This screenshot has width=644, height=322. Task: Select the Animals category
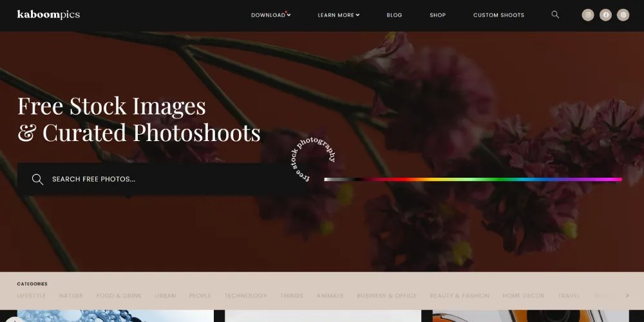(330, 296)
